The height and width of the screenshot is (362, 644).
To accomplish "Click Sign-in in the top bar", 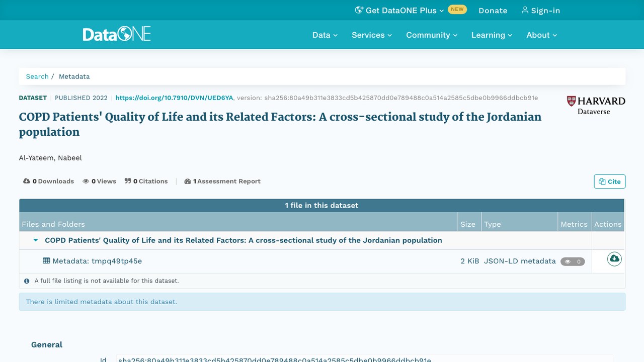I will [x=541, y=11].
